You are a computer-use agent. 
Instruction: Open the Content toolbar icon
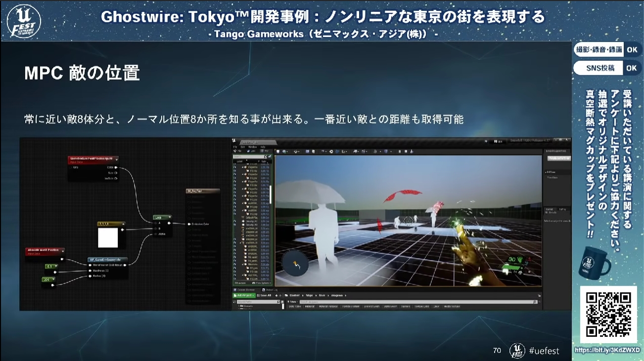[x=308, y=151]
